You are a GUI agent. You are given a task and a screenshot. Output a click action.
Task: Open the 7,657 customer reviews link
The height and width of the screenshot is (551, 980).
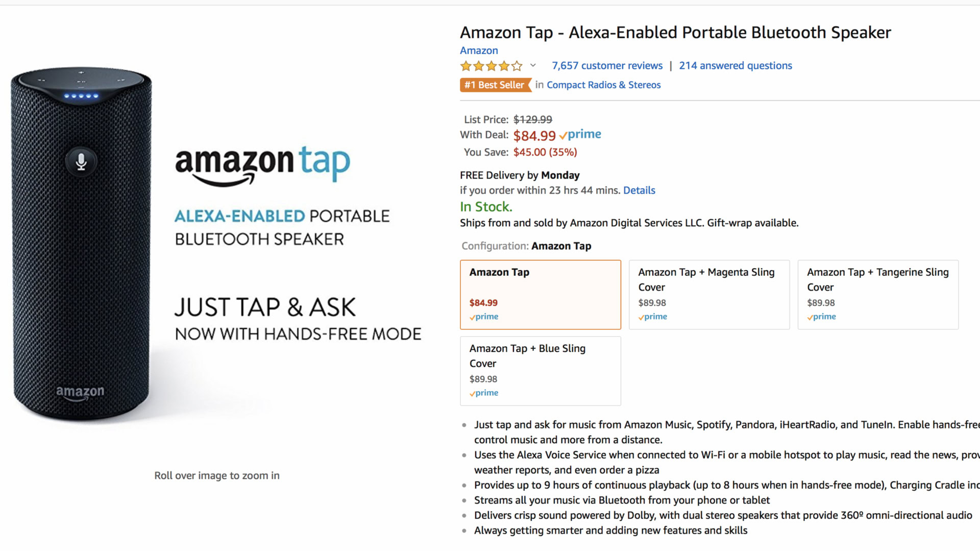click(607, 66)
